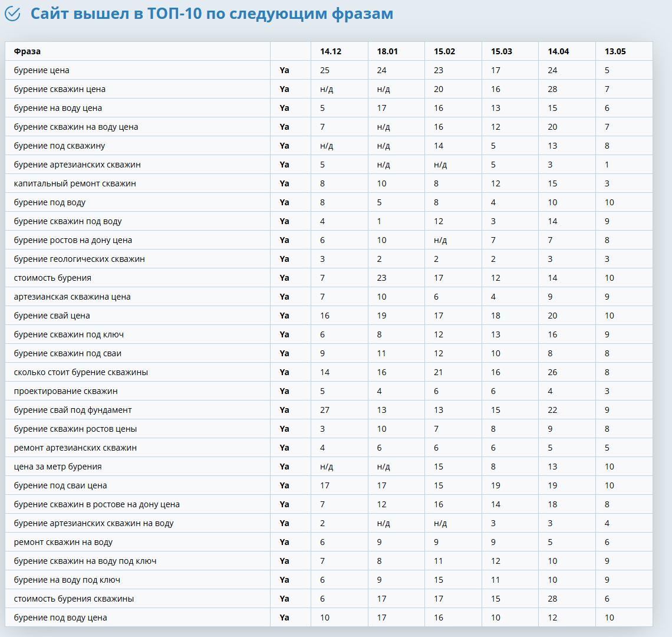Screen dimensions: 672x637
Task: Click the phrase 'бурение цена'
Action: 42,70
